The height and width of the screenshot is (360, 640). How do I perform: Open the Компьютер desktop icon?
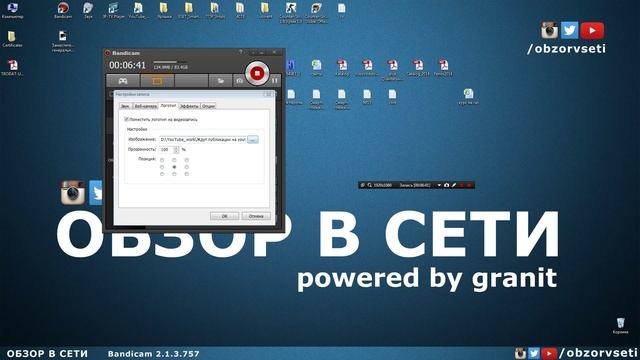[13, 10]
